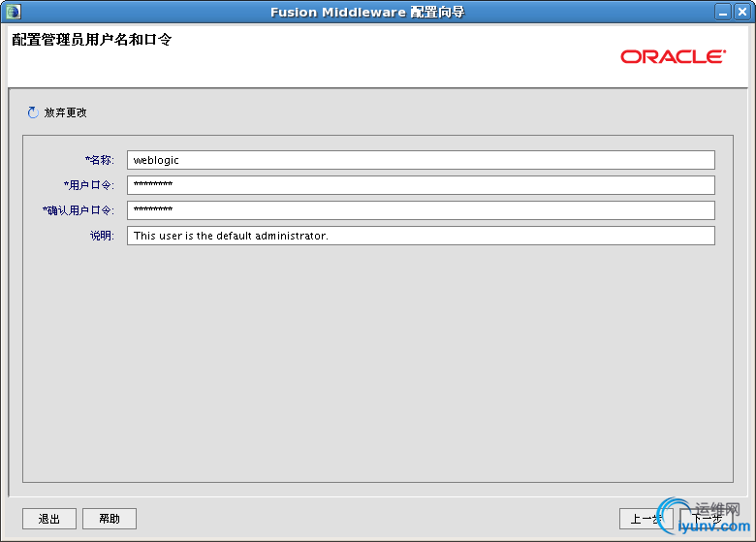Click the 放弃更改 label
Screen dimensions: 756x542
click(65, 112)
